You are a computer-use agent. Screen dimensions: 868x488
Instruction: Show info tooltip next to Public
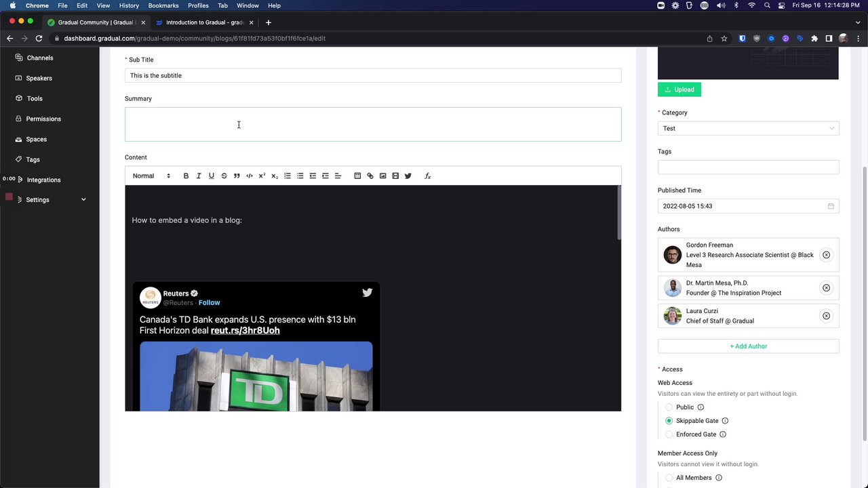click(701, 407)
